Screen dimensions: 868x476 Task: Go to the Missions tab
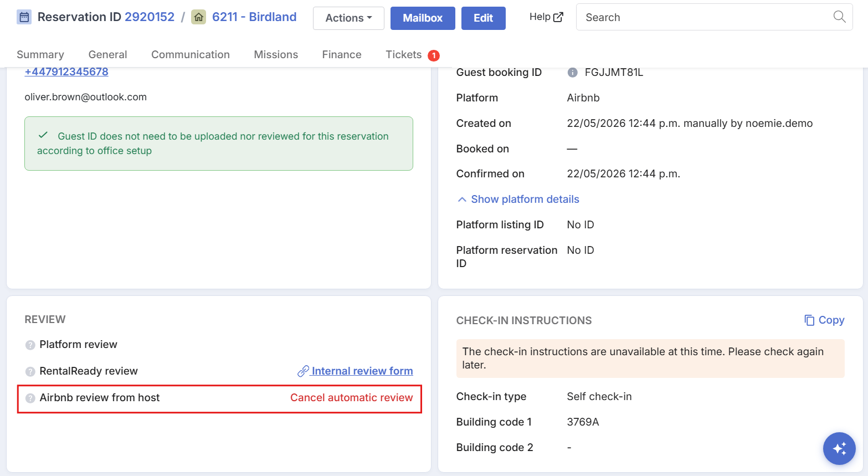(276, 54)
